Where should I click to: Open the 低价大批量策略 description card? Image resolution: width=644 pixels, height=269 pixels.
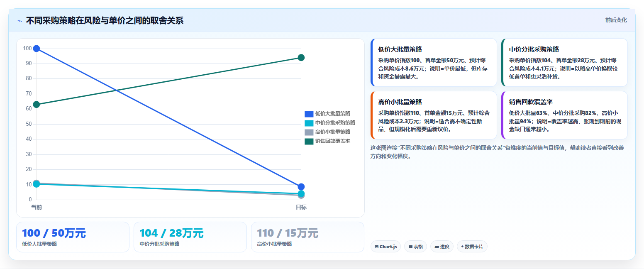[434, 62]
